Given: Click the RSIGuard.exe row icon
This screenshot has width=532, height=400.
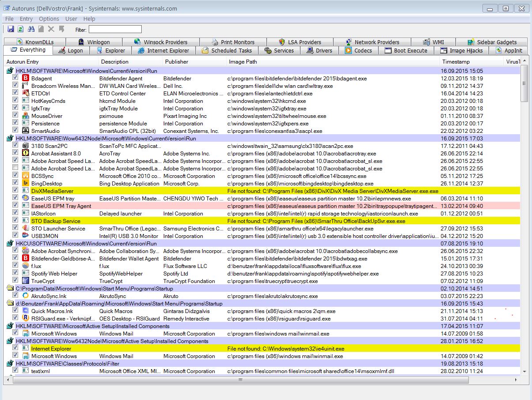Looking at the screenshot, I should [26, 319].
